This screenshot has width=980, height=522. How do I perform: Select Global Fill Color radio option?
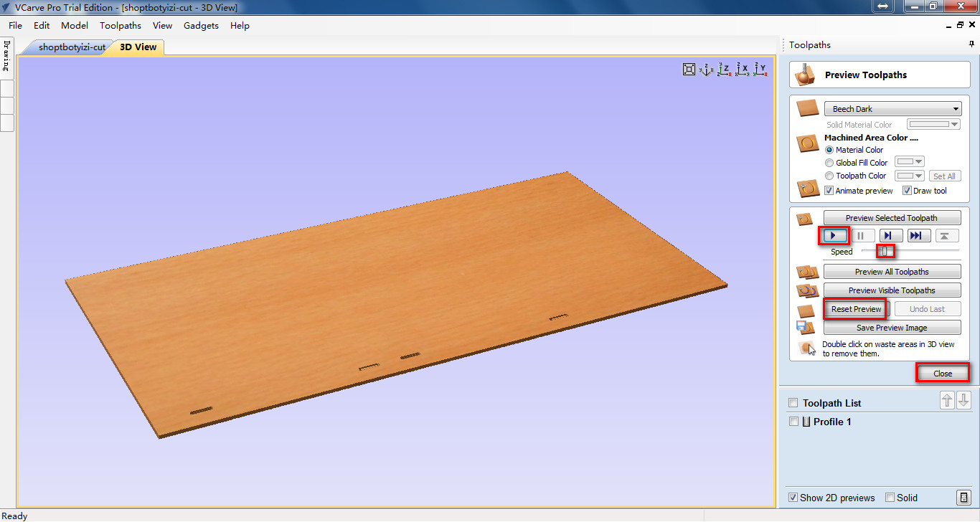tap(829, 163)
